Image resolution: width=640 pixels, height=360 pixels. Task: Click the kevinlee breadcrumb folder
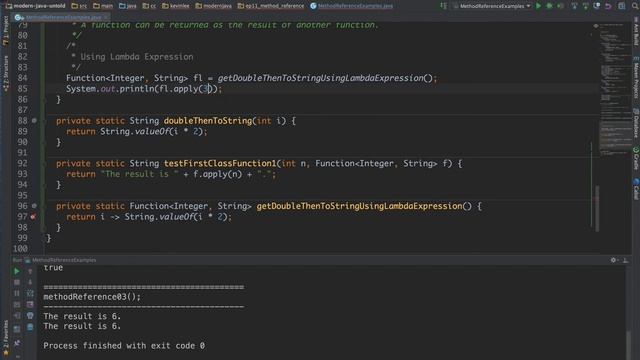pyautogui.click(x=176, y=6)
